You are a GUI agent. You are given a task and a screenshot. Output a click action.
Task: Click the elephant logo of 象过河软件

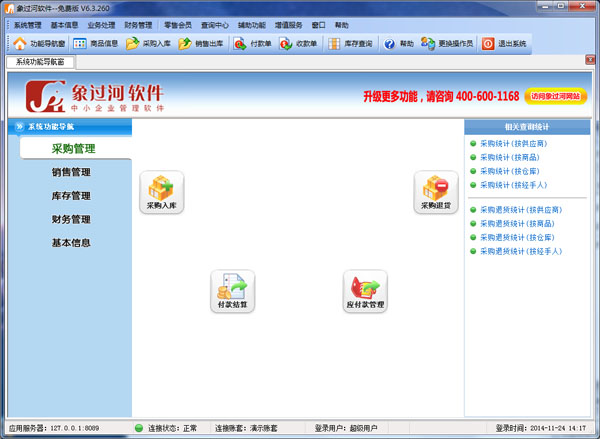pos(45,96)
